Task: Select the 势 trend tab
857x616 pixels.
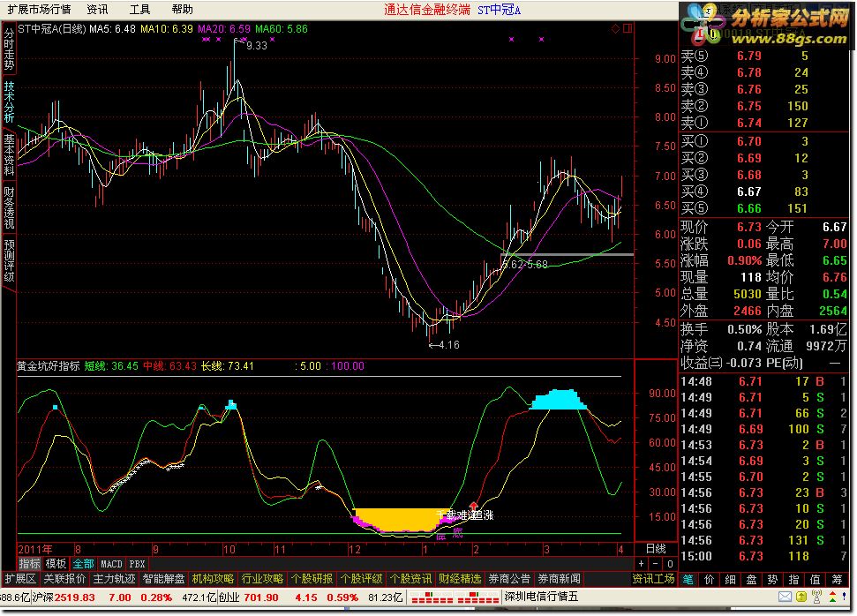Action: click(772, 580)
